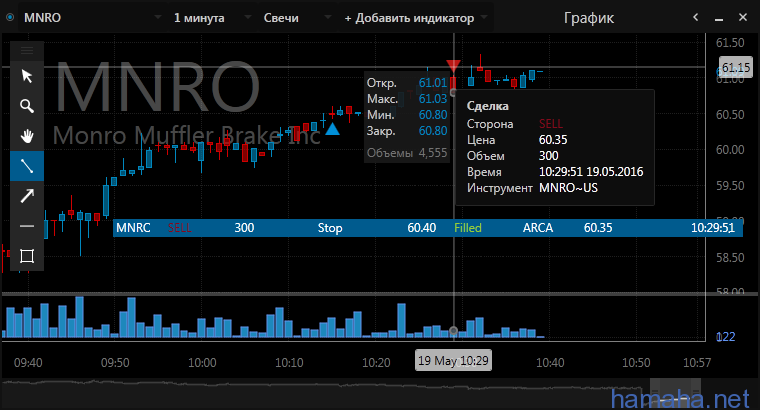Click the red sell trade marker triangle
This screenshot has height=410, width=760.
click(453, 66)
